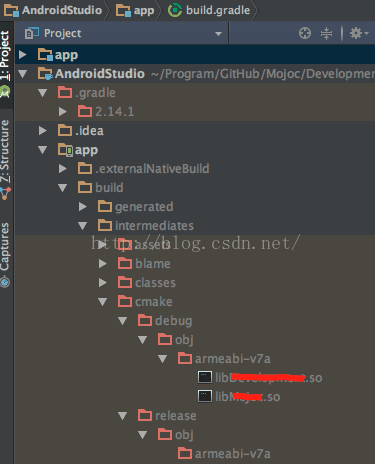Open the 7: Structure side tab
This screenshot has width=375, height=464.
click(x=5, y=151)
